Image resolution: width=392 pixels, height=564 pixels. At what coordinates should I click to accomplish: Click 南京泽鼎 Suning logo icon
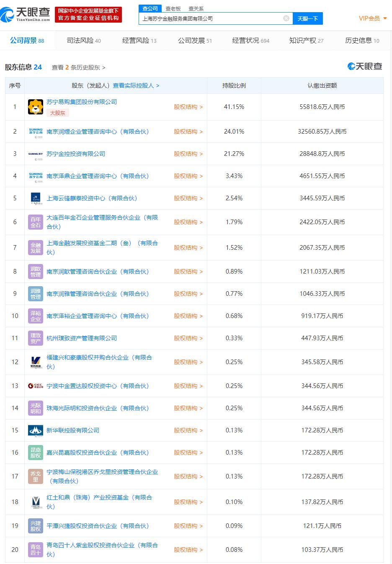click(36, 176)
